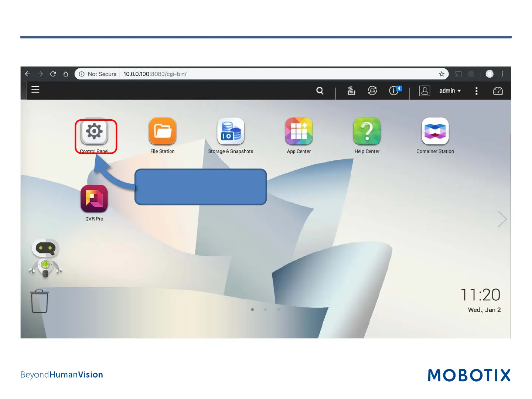Click the browser home button
The image size is (532, 399).
pyautogui.click(x=66, y=74)
